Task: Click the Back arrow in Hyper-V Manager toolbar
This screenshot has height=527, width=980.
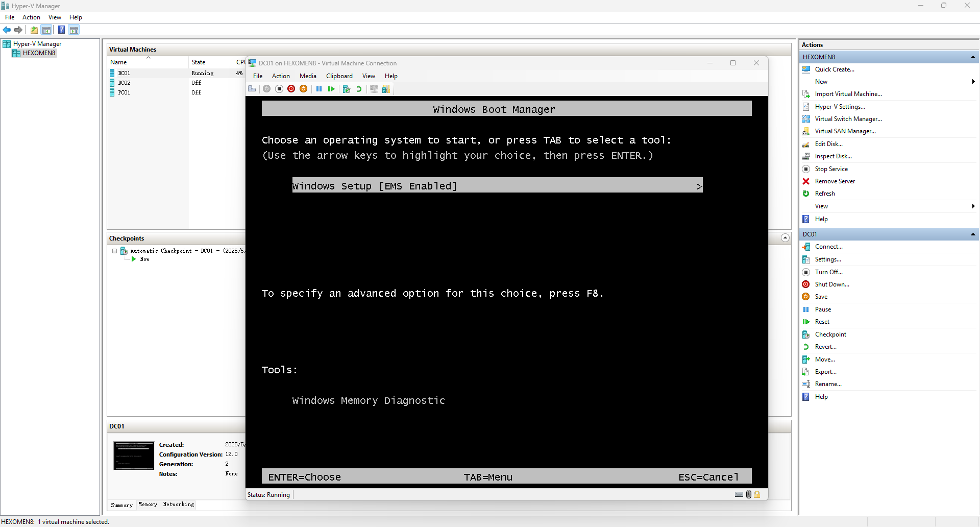Action: (x=7, y=30)
